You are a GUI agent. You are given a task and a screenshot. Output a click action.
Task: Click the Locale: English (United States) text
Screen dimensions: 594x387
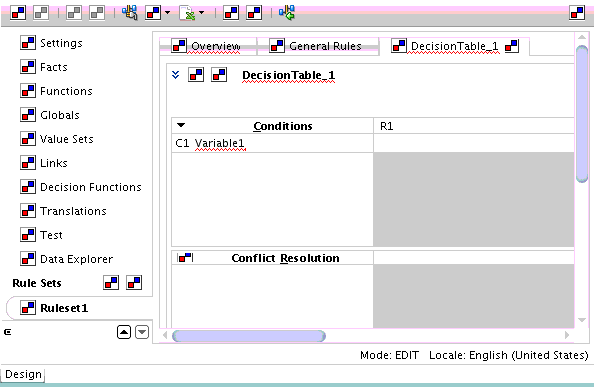click(508, 355)
